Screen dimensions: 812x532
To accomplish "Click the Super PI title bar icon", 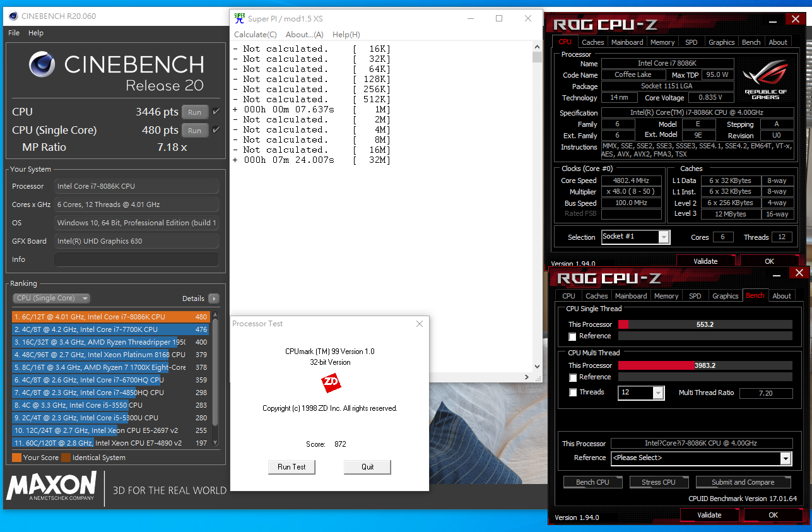I will [x=239, y=18].
